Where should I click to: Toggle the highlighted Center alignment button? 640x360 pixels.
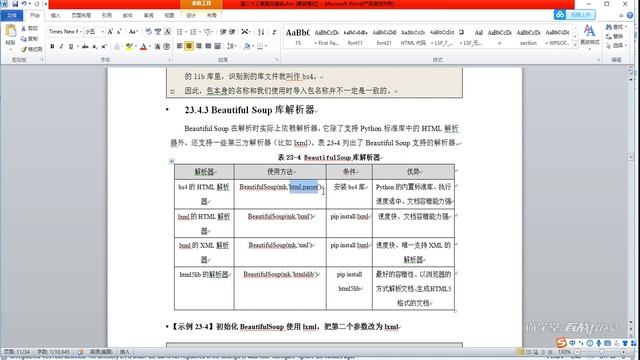(x=189, y=46)
